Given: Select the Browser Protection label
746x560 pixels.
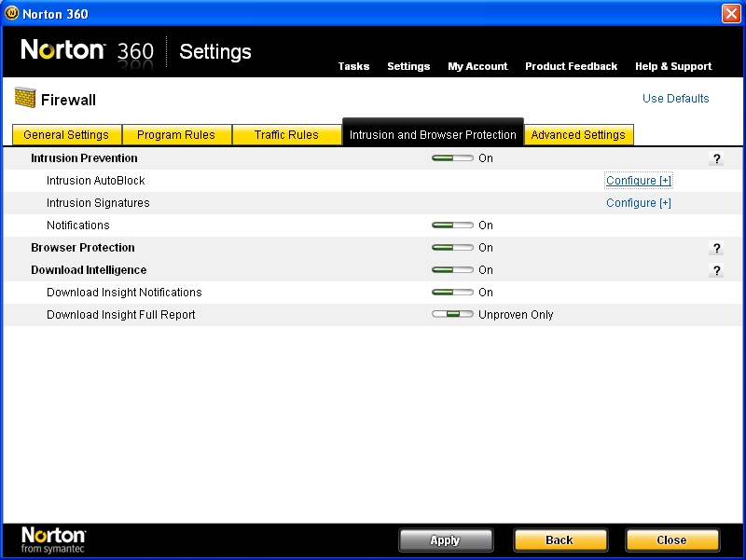Looking at the screenshot, I should (83, 248).
